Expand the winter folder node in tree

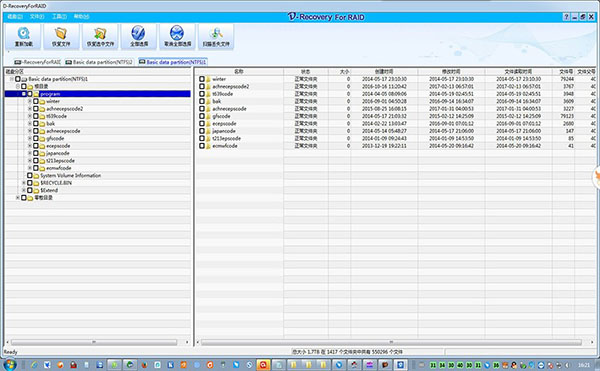[x=30, y=101]
